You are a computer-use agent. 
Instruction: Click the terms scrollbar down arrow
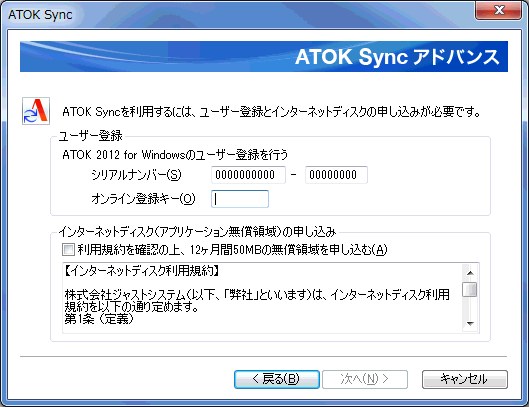coord(470,324)
